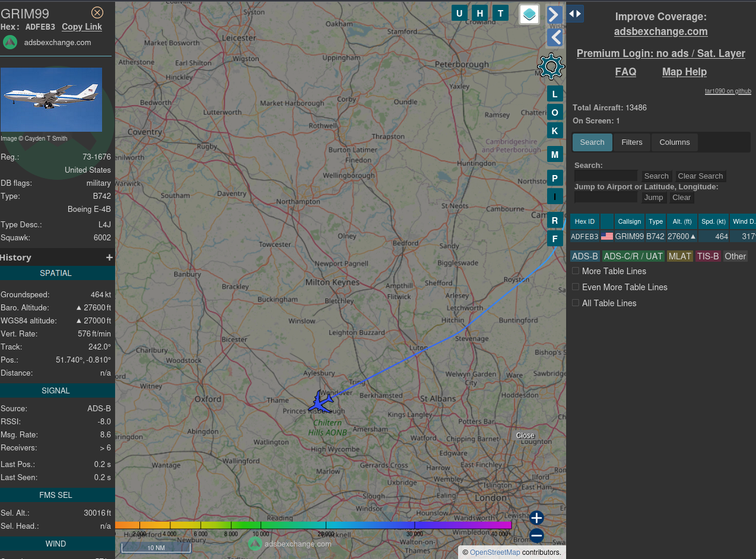Click the Search text input field
The height and width of the screenshot is (559, 756).
click(x=606, y=176)
